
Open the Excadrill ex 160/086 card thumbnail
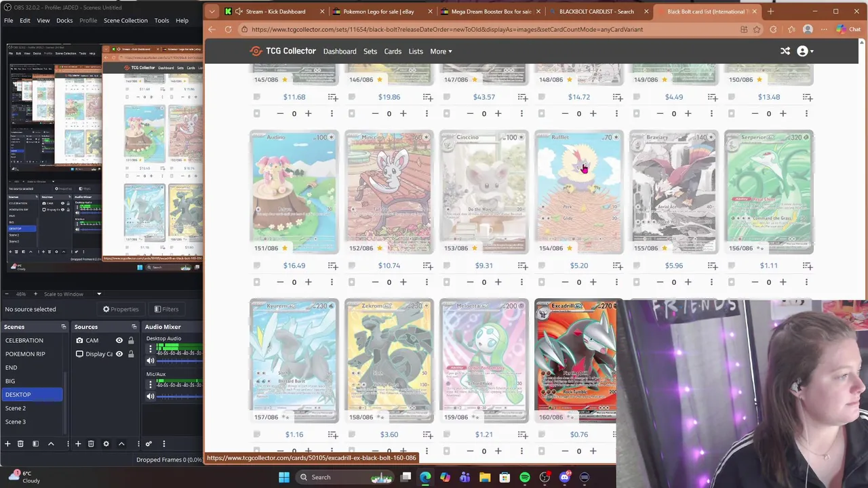tap(576, 361)
